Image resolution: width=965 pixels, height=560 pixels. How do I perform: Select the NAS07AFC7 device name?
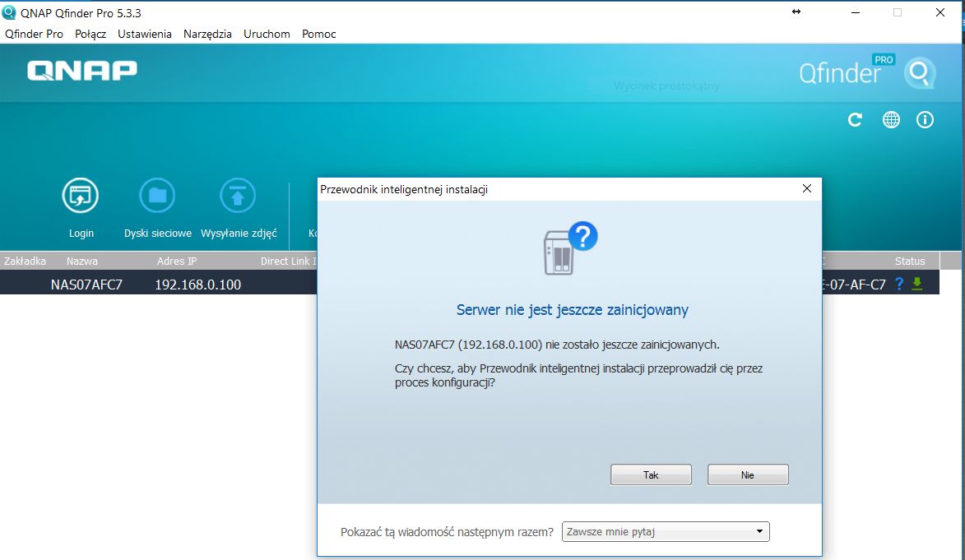tap(86, 285)
